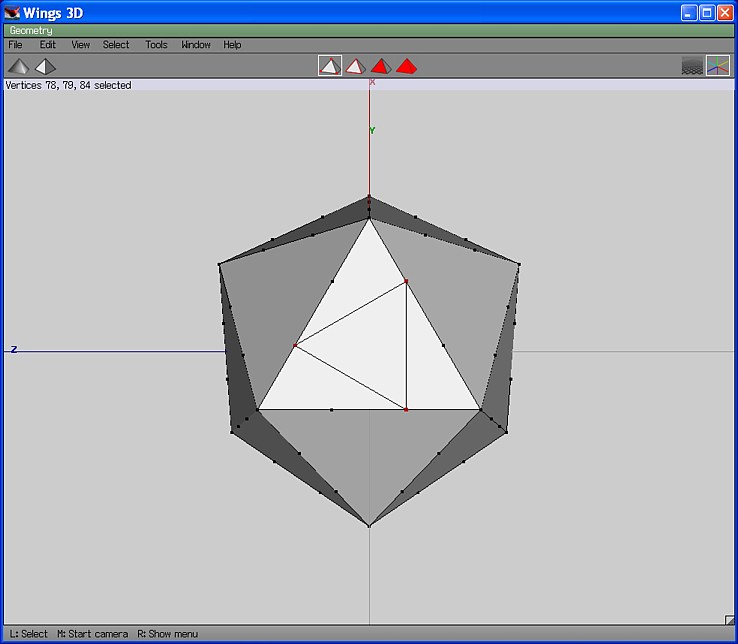The image size is (738, 644).
Task: Toggle smooth shading white pyramid icon
Action: pyautogui.click(x=45, y=66)
